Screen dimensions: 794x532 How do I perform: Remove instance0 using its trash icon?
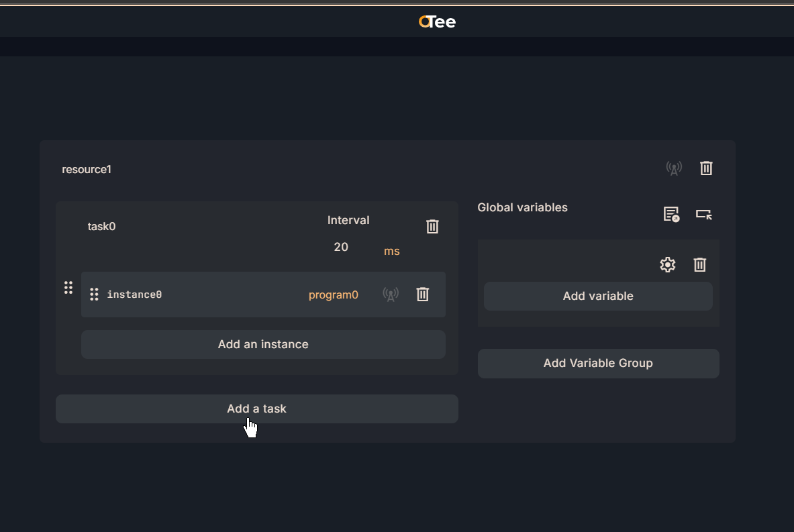(423, 295)
